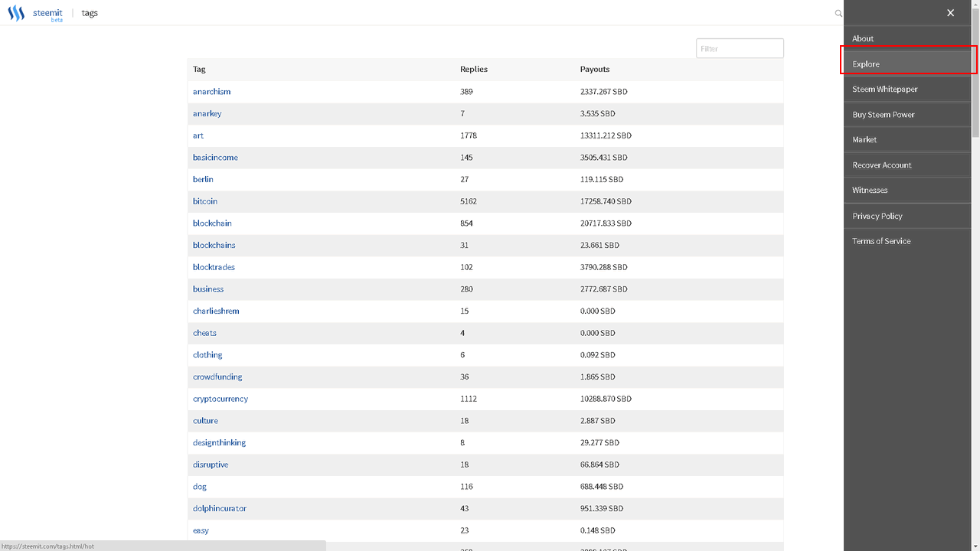Select Witnesses menu item
The image size is (980, 551).
[870, 191]
